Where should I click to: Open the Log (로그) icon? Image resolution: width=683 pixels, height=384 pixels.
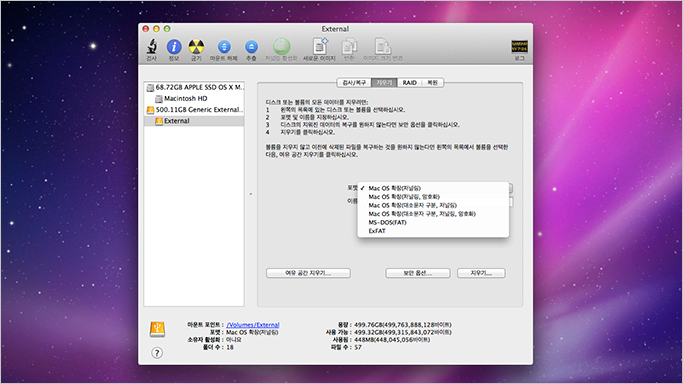point(519,47)
